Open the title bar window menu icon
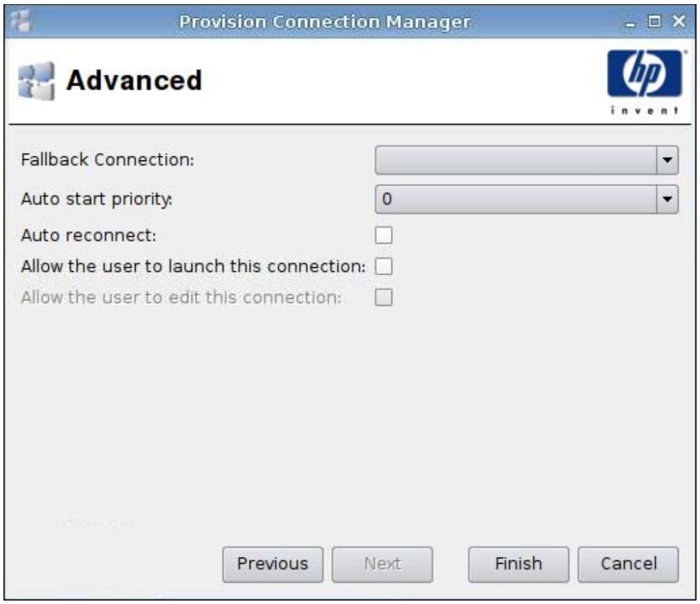 point(21,21)
